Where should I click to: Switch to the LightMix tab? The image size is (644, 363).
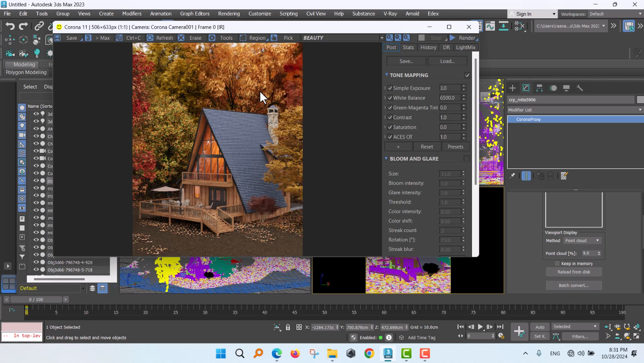(465, 48)
